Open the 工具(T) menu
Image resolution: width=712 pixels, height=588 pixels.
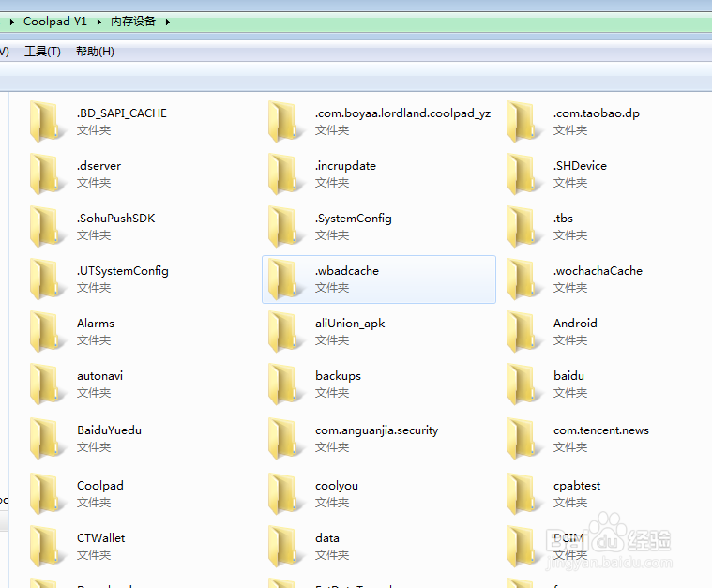[42, 52]
